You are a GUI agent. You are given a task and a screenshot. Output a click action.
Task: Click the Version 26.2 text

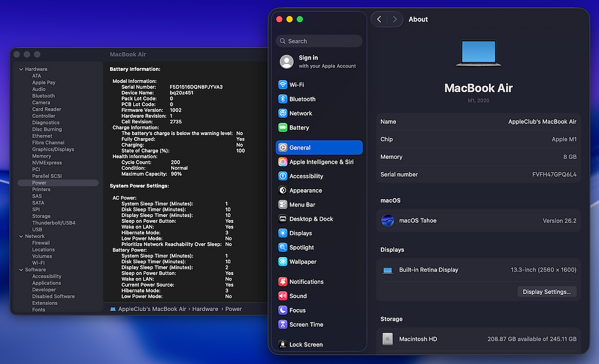(x=560, y=220)
